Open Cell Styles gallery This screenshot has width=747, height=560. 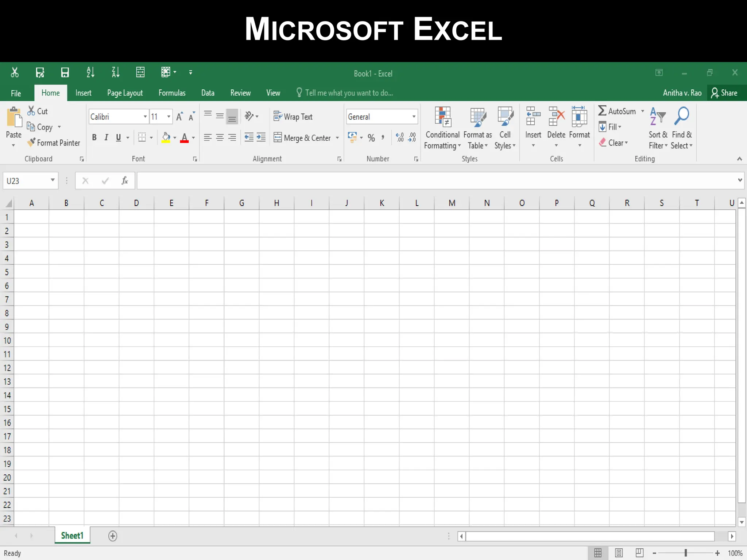tap(505, 128)
